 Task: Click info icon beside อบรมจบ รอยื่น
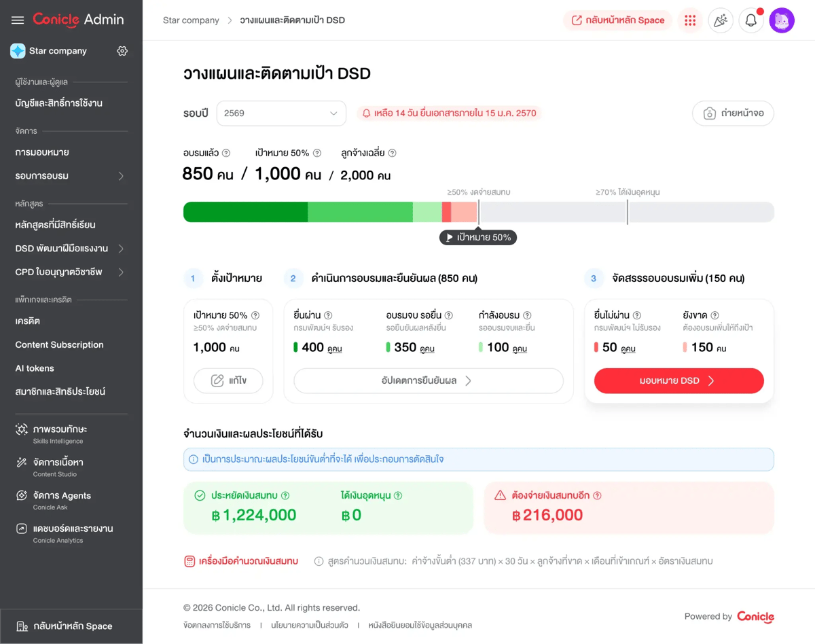point(449,315)
